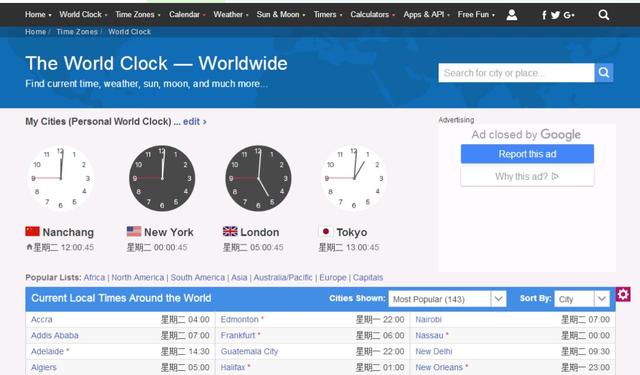640x375 pixels.
Task: Click the edit link for My Cities
Action: tap(195, 122)
